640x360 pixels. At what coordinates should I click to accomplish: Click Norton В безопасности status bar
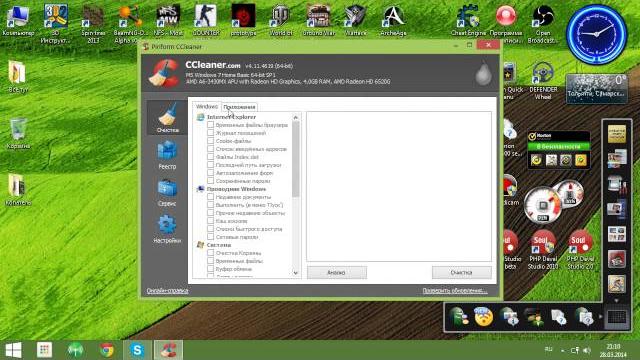click(x=558, y=146)
